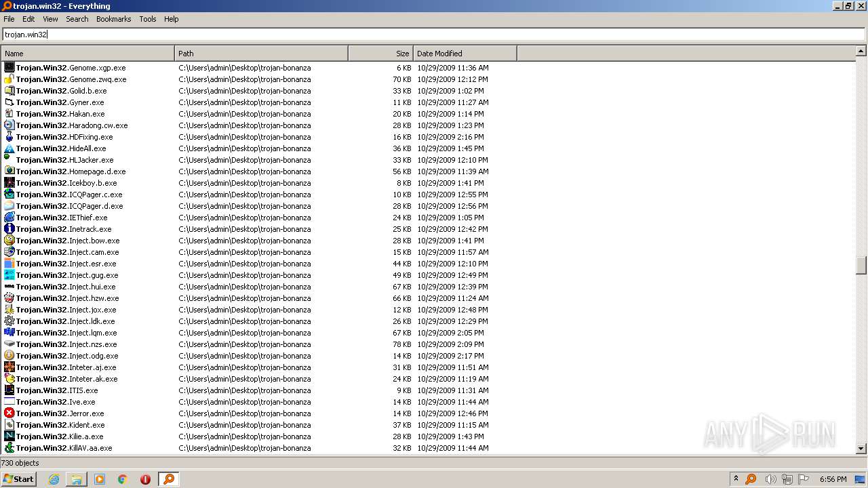Open Chrome from the taskbar
Viewport: 868px width, 488px height.
coord(123,479)
